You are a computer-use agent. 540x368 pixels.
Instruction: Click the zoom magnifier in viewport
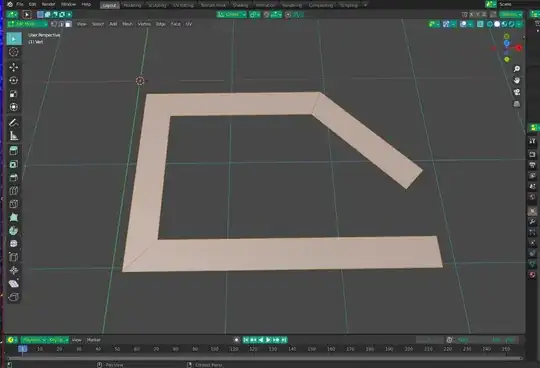click(517, 69)
